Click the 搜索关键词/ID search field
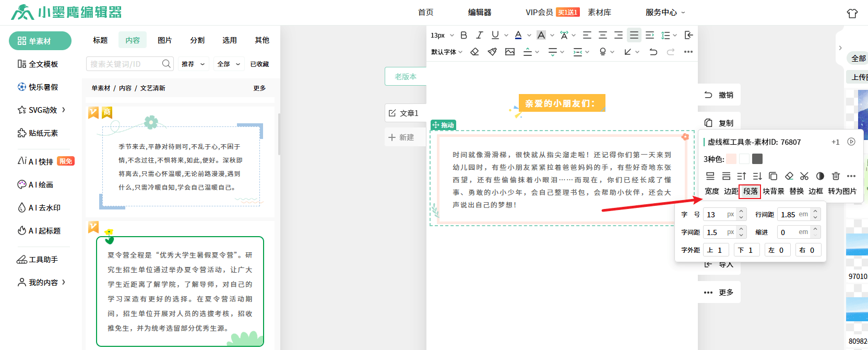 pyautogui.click(x=124, y=64)
